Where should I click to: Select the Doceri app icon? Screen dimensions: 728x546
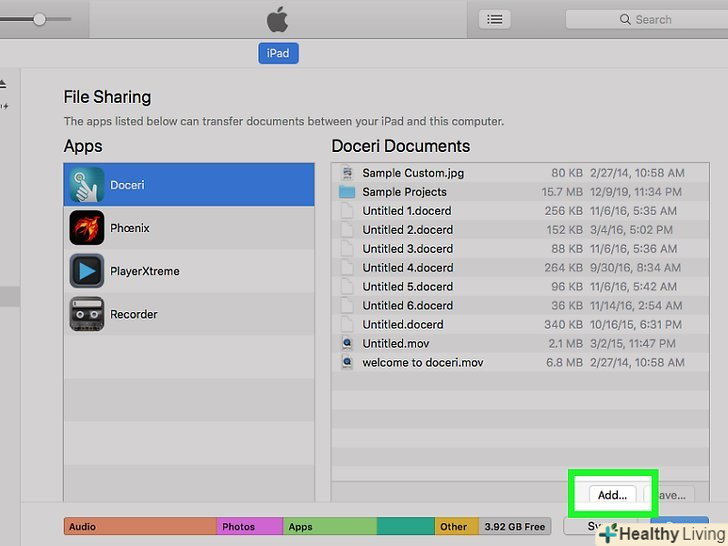[x=86, y=185]
